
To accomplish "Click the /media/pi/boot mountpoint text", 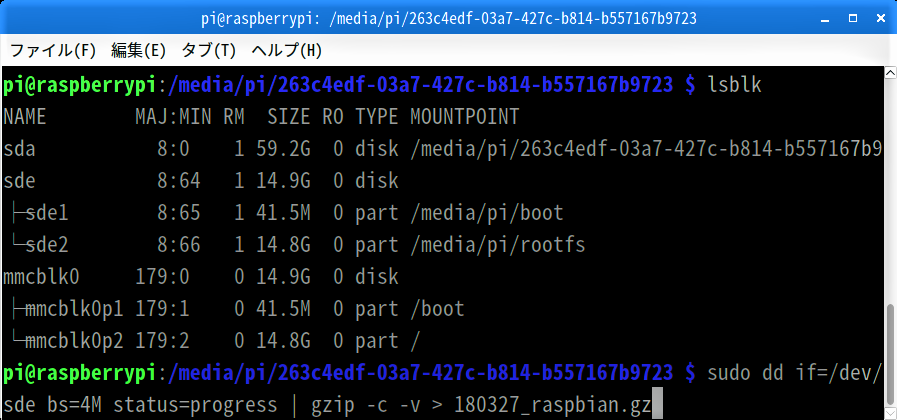I will click(487, 213).
